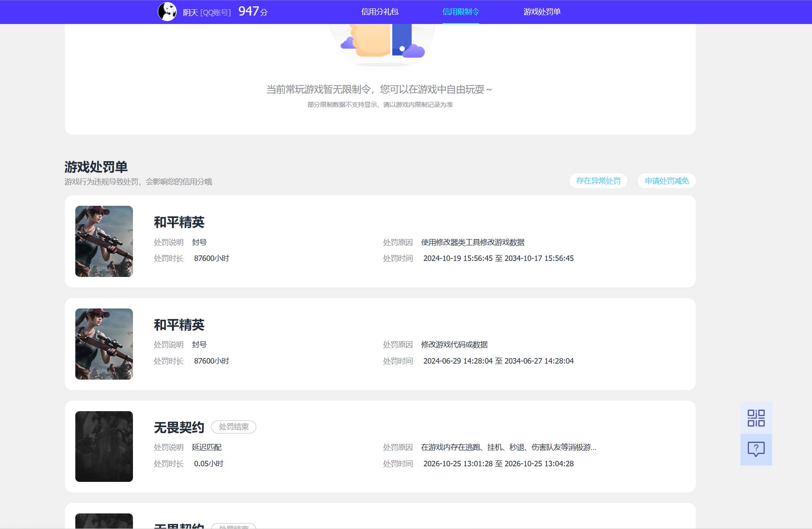This screenshot has height=529, width=812.
Task: Open 和平精英 thumbnail for 2024-06-29 penalty
Action: (x=104, y=344)
